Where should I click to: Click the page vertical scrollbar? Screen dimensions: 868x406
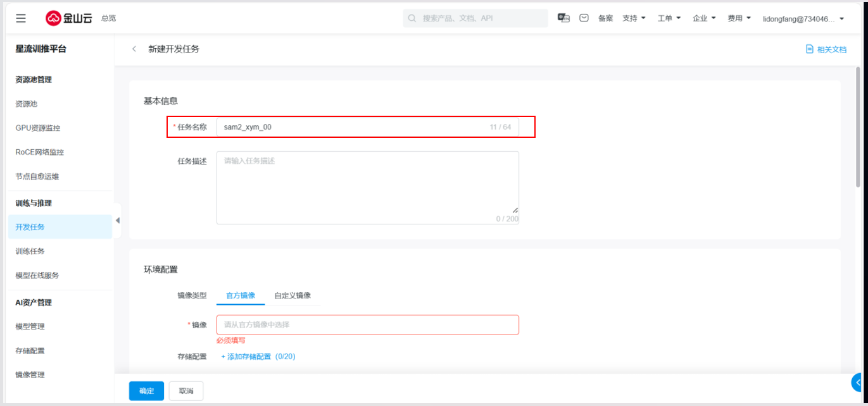pyautogui.click(x=858, y=126)
